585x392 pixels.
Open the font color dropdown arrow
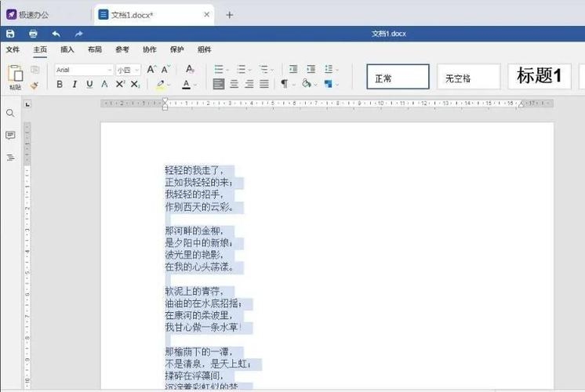click(194, 85)
